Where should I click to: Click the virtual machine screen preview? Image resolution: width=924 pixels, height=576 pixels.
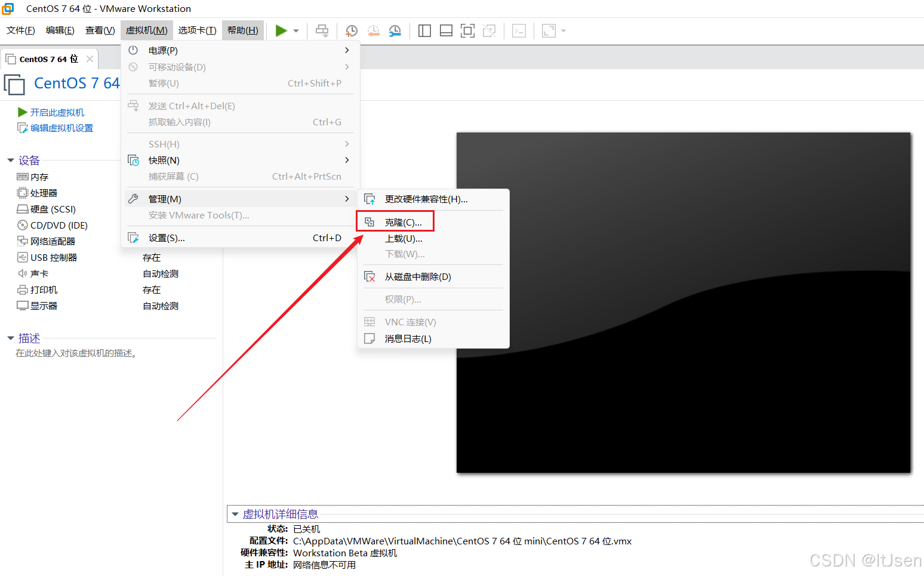pos(683,303)
